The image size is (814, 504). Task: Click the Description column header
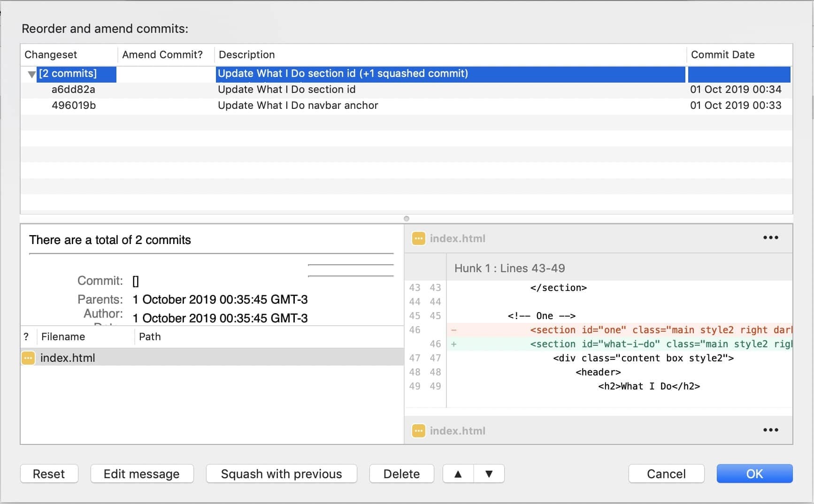click(450, 54)
